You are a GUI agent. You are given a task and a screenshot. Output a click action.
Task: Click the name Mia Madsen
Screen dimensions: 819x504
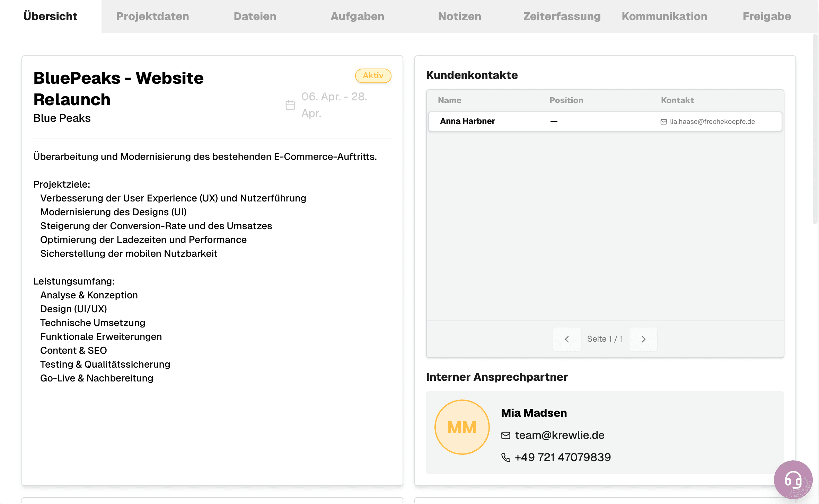coord(534,413)
